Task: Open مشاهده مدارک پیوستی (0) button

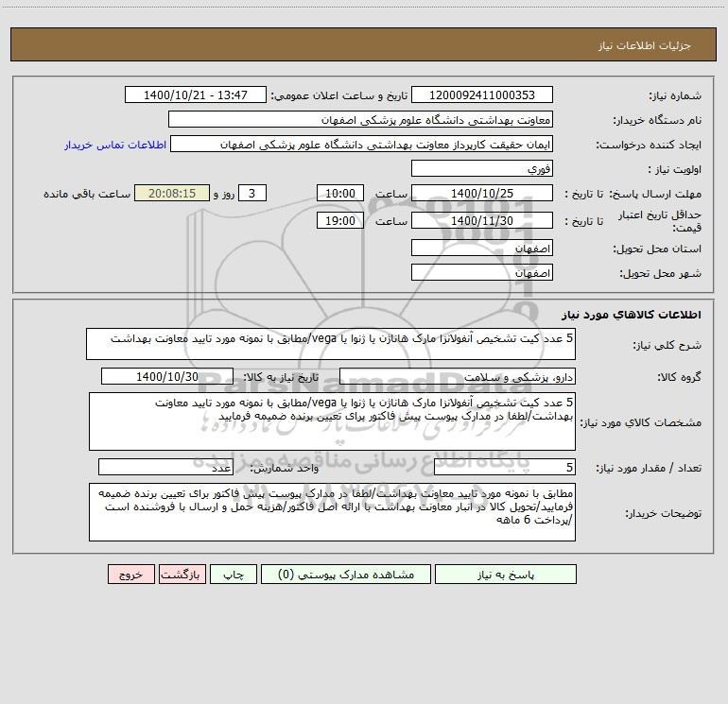Action: coord(346,574)
